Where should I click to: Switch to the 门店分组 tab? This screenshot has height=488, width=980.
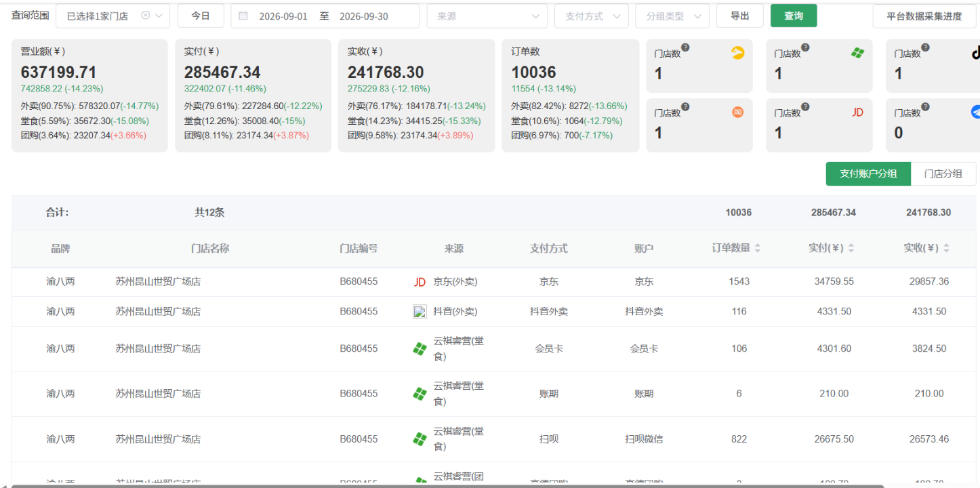pos(943,174)
